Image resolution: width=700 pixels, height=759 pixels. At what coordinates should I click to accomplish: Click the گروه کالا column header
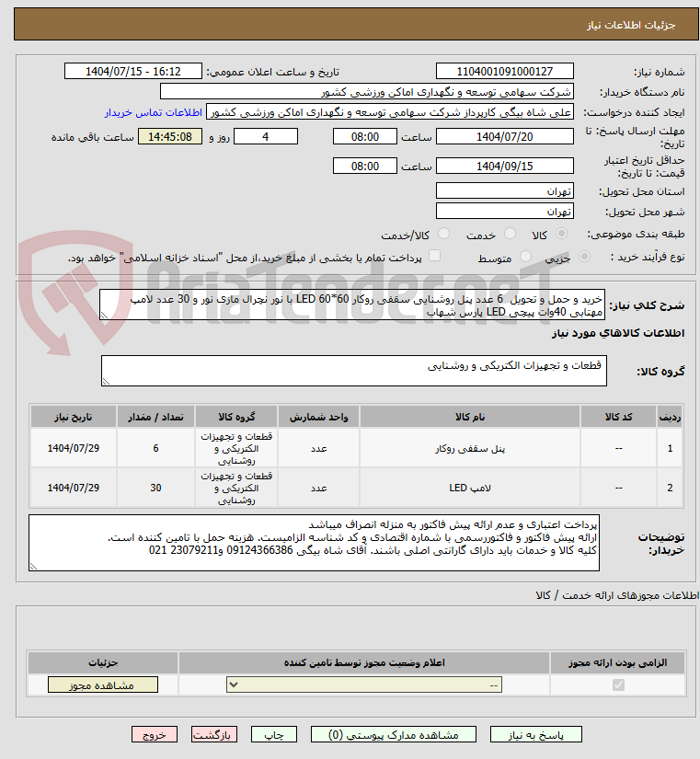[x=236, y=417]
